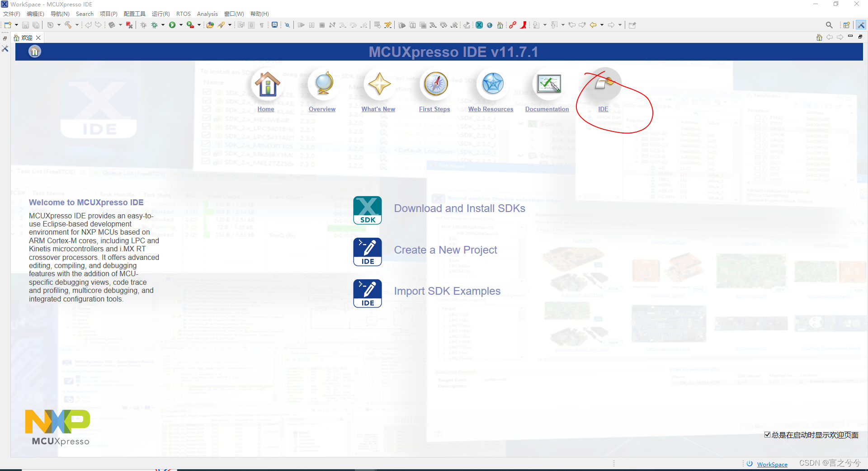Click Download and Install SDKs link
This screenshot has width=868, height=471.
(x=459, y=208)
